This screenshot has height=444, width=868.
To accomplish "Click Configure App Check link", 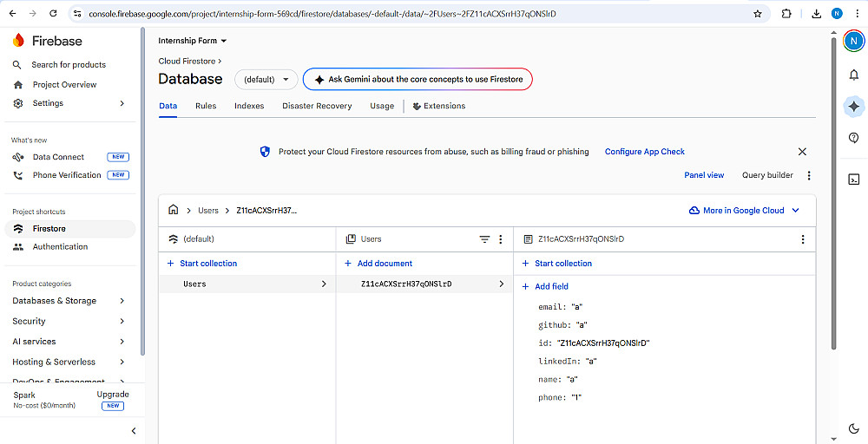I will [644, 152].
